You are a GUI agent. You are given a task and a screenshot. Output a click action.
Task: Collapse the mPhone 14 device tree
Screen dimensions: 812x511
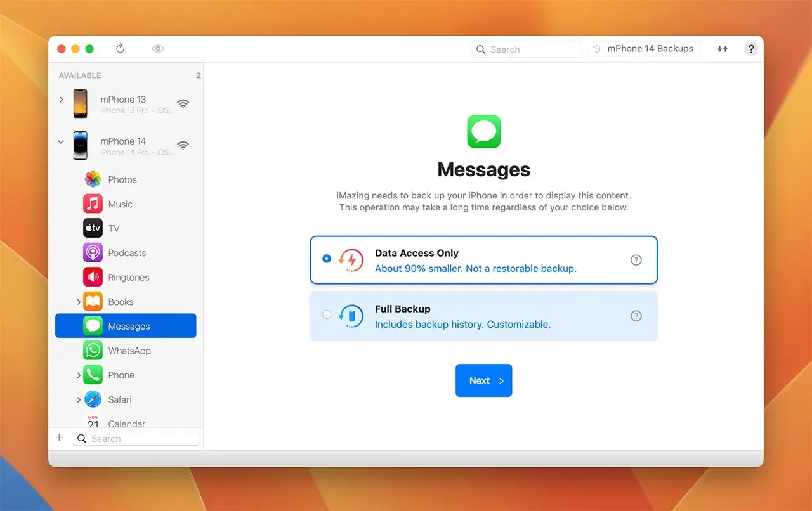click(x=62, y=142)
